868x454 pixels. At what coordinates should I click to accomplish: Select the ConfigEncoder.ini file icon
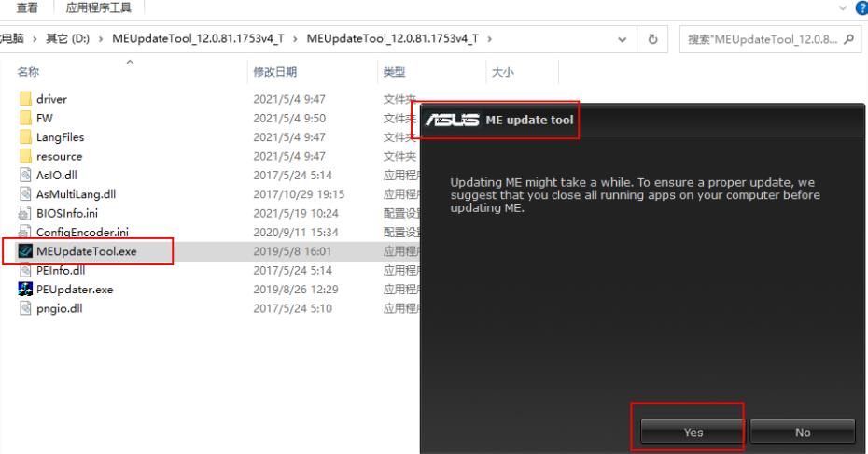(x=25, y=233)
